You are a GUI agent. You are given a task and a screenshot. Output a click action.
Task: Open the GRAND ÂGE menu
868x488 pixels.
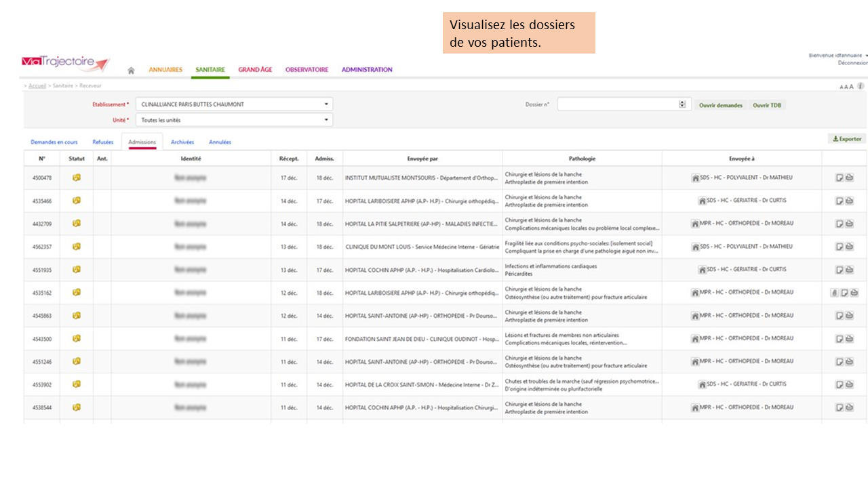255,70
